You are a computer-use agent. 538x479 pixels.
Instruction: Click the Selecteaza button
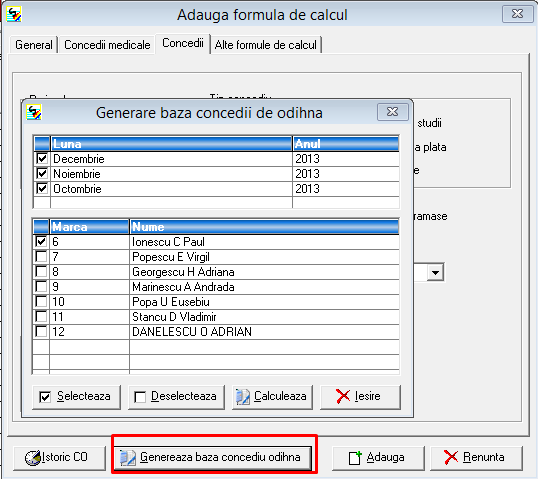[76, 397]
